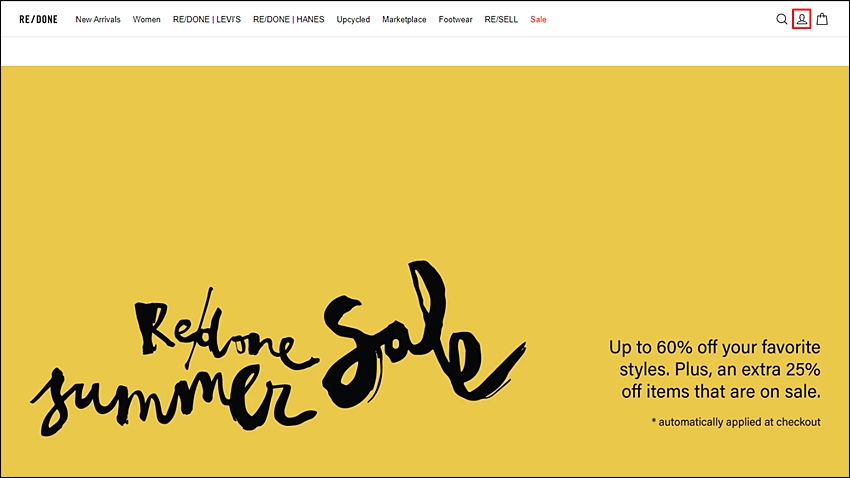The width and height of the screenshot is (850, 478).
Task: Open RE/SELL menu item
Action: [501, 20]
